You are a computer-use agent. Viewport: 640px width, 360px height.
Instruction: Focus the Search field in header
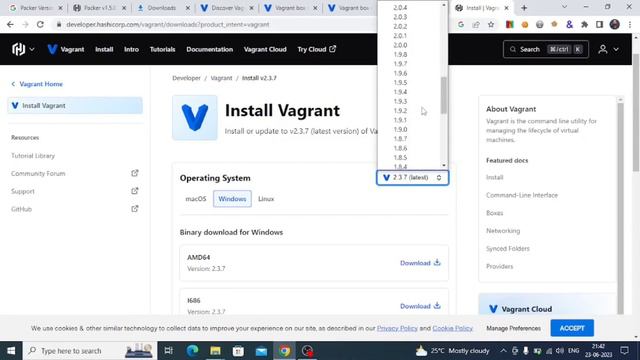[x=546, y=49]
